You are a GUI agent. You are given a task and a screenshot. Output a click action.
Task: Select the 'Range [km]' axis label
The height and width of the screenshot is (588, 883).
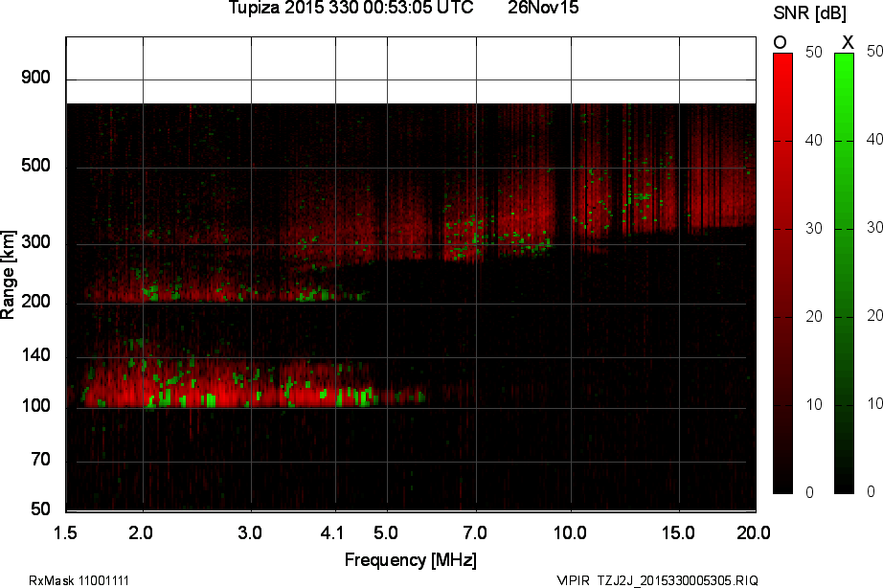(x=9, y=280)
